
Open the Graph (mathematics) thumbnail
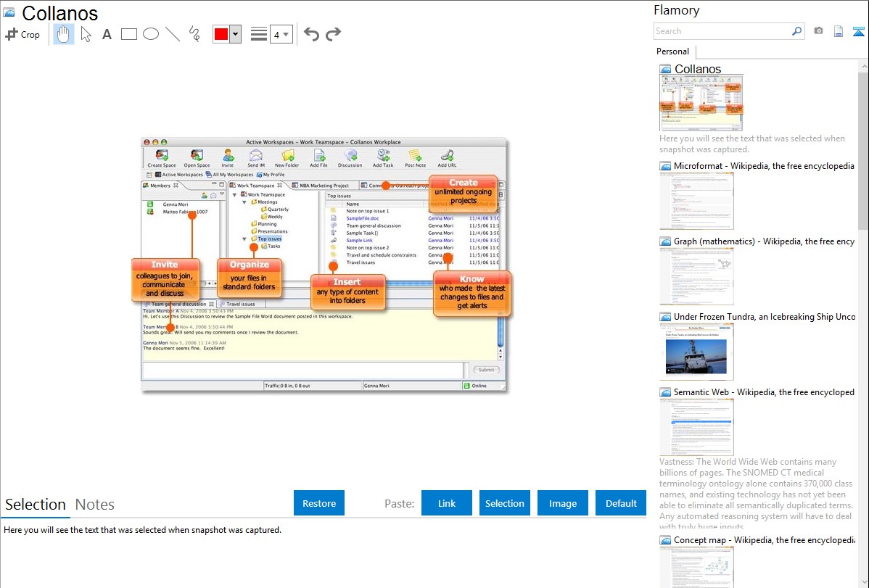(696, 276)
